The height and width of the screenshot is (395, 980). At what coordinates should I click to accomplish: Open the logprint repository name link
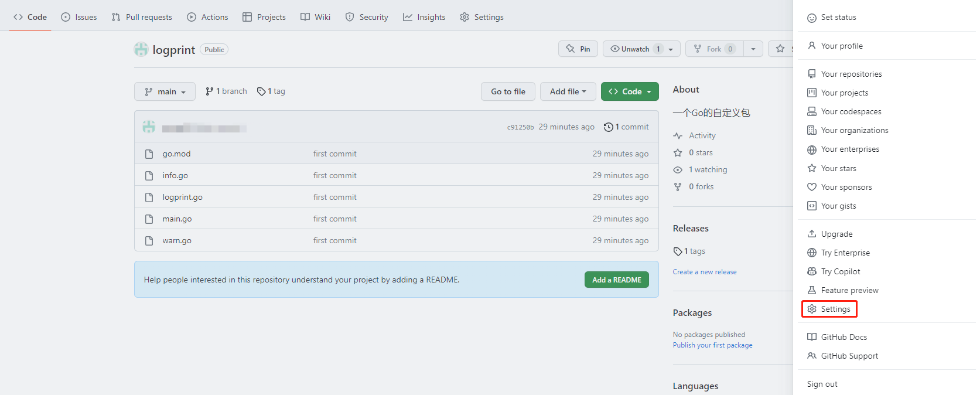pyautogui.click(x=173, y=50)
